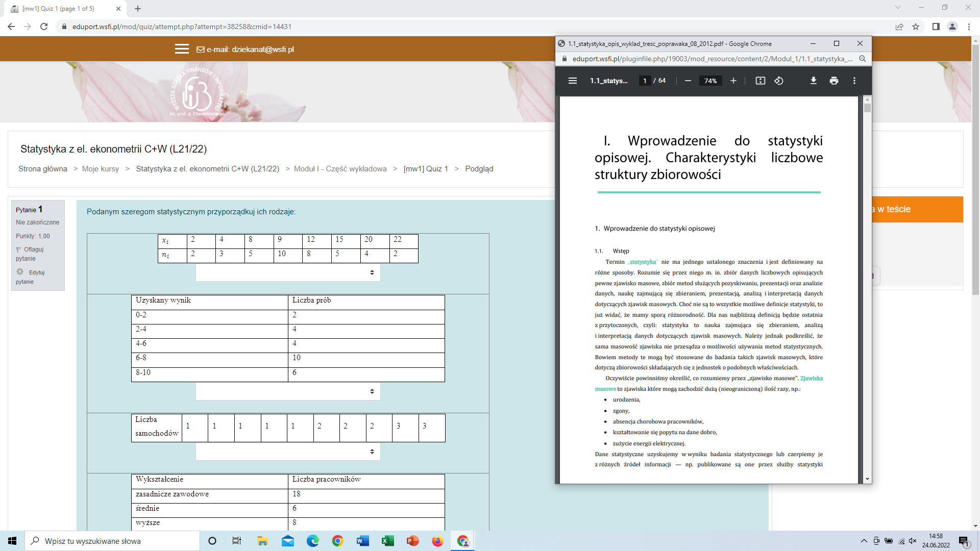Viewport: 980px width, 551px height.
Task: Print the PDF document
Action: 834,81
